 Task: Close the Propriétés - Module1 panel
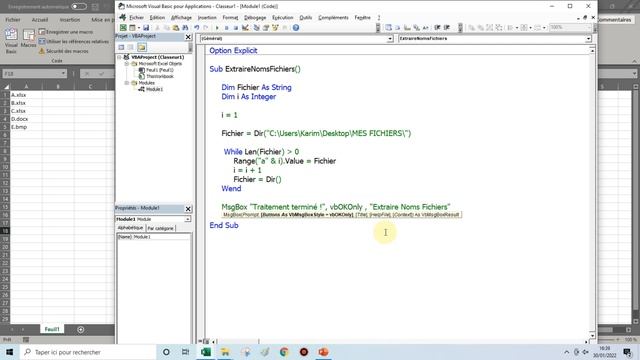pyautogui.click(x=188, y=209)
